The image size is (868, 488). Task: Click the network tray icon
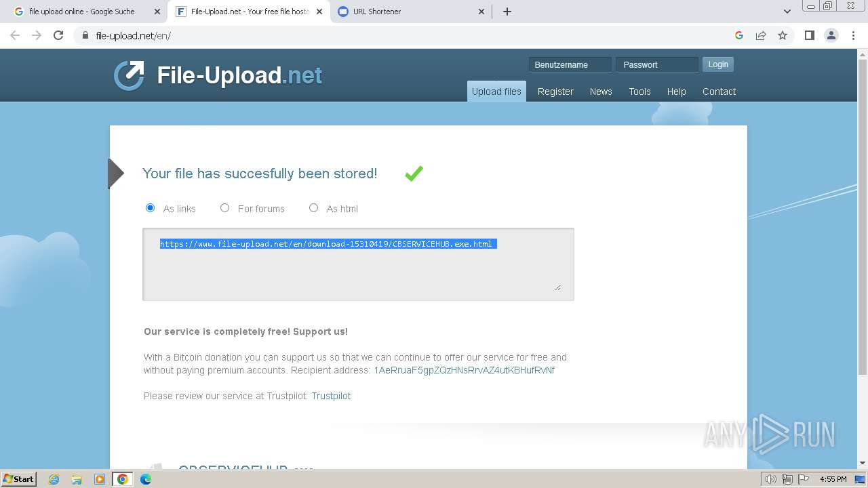[787, 479]
